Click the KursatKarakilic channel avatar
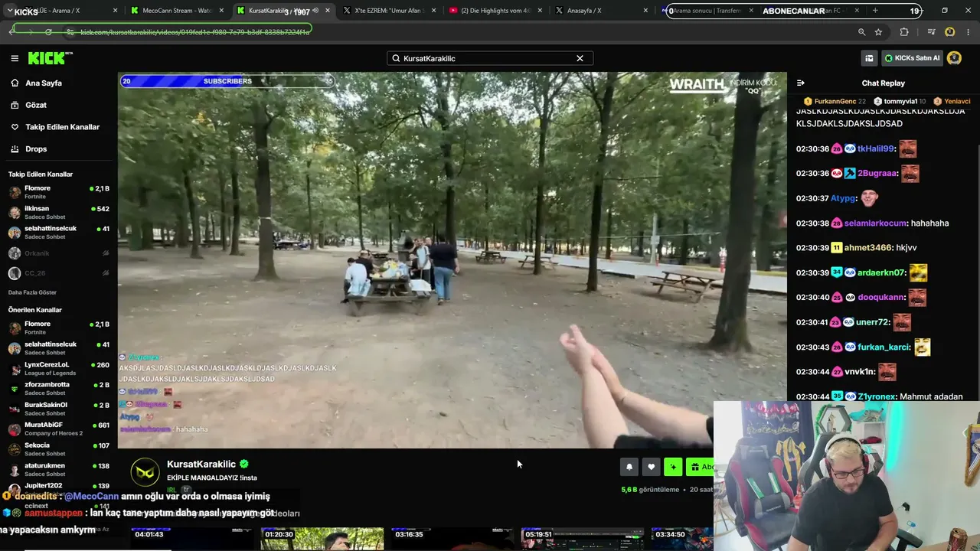 (x=145, y=472)
